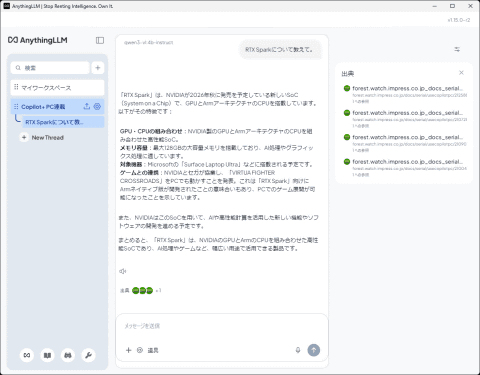Click the message input field

click(x=222, y=326)
